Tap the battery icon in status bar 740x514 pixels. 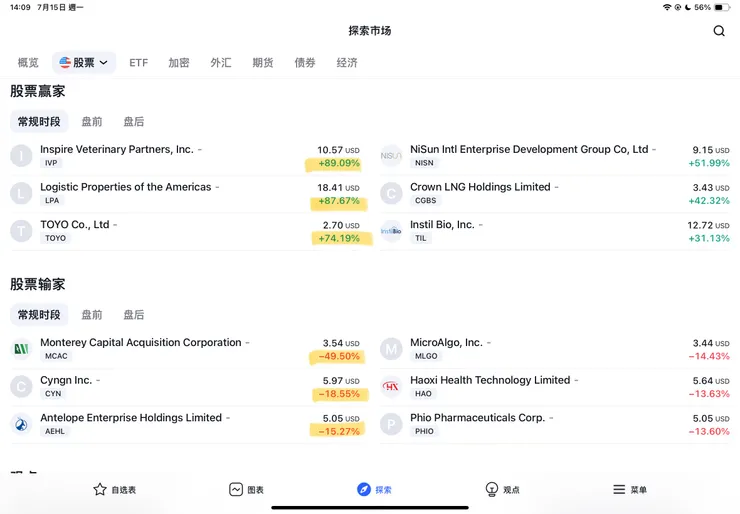[722, 7]
